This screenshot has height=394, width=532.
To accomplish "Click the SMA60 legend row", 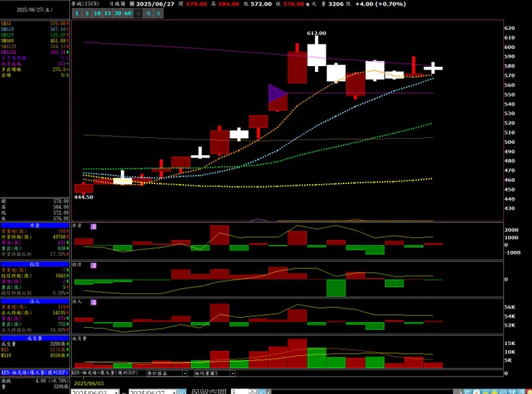I will coord(35,41).
